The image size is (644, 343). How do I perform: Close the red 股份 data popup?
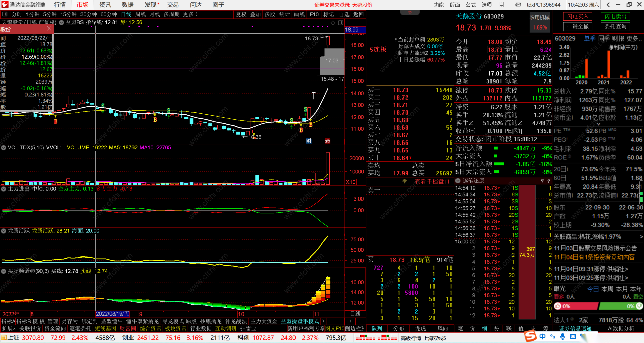(x=49, y=29)
